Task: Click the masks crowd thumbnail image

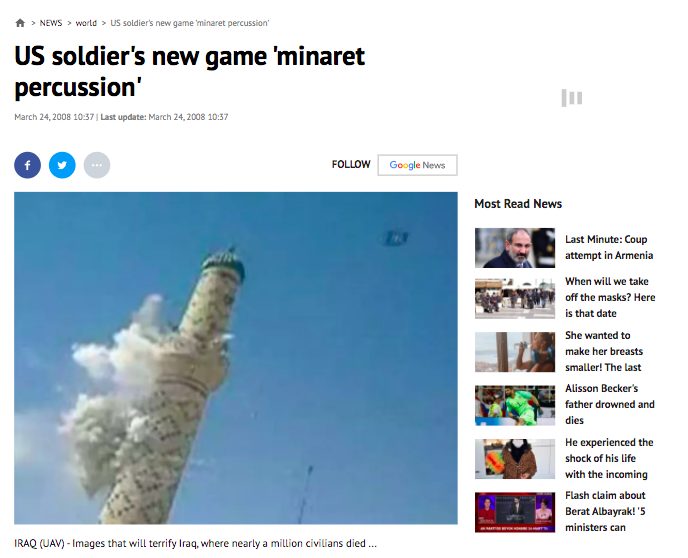Action: [515, 298]
